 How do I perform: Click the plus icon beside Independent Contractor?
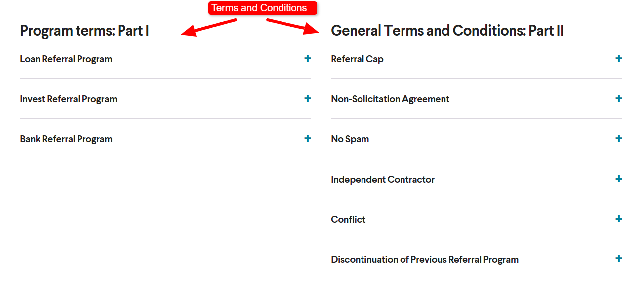click(x=618, y=179)
